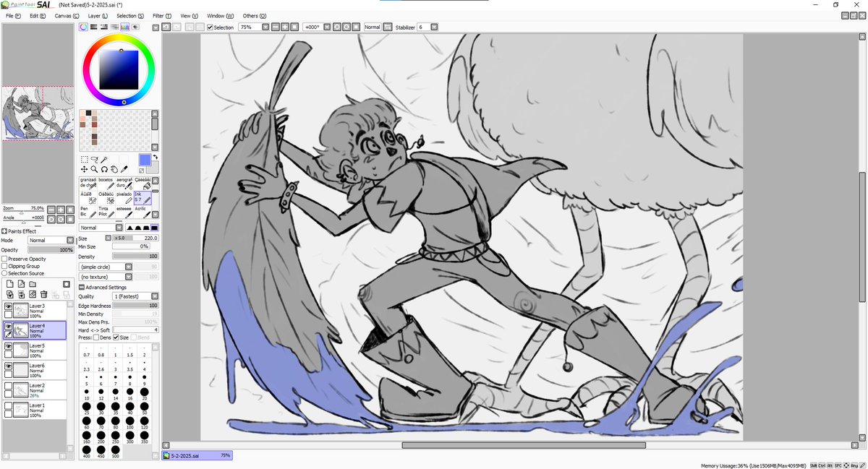This screenshot has width=868, height=469.
Task: Select the zoom magnifier tool
Action: point(94,169)
